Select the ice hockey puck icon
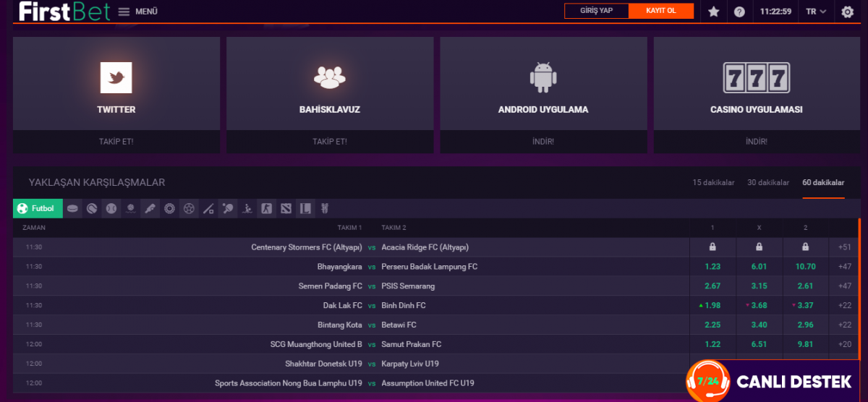Image resolution: width=868 pixels, height=402 pixels. click(x=73, y=208)
